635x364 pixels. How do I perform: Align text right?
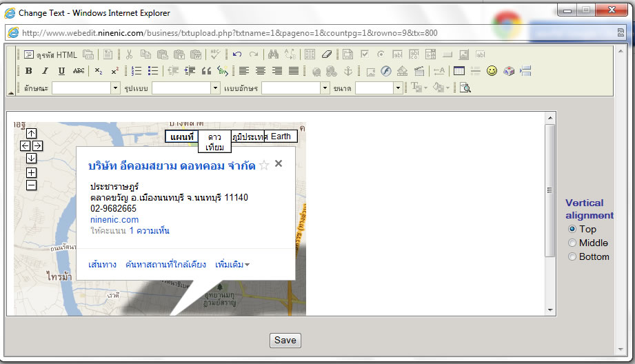tap(277, 71)
